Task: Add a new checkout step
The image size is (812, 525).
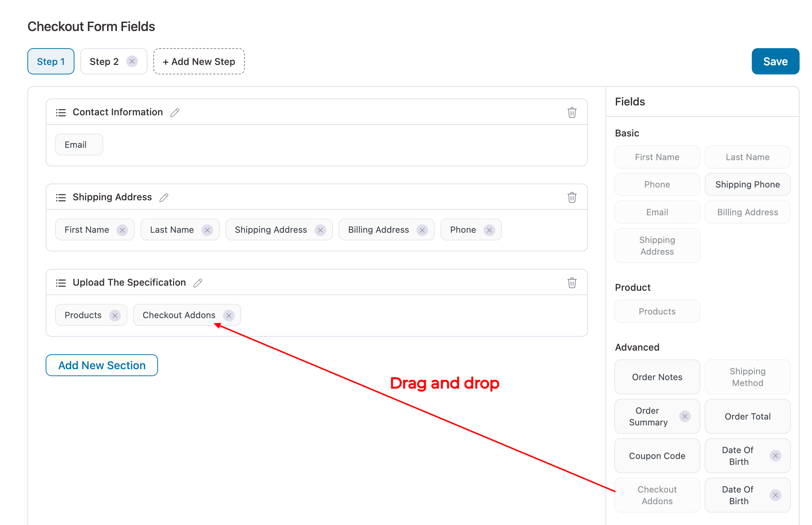Action: click(x=199, y=61)
